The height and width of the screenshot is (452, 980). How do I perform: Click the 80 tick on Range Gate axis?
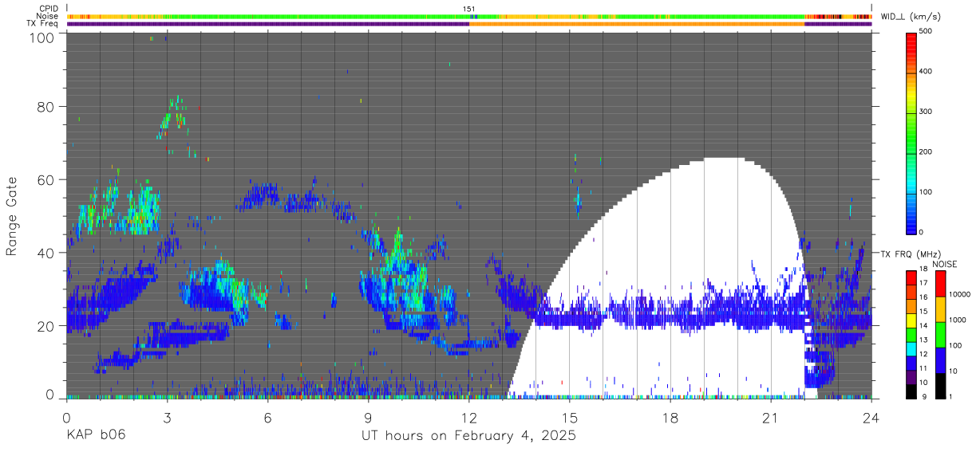[45, 107]
